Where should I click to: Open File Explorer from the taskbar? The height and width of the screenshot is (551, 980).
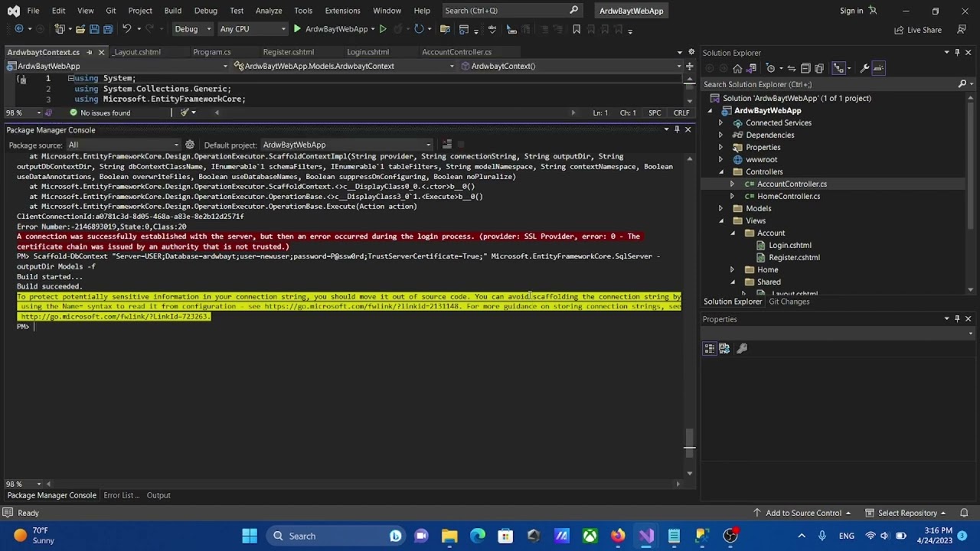coord(449,536)
